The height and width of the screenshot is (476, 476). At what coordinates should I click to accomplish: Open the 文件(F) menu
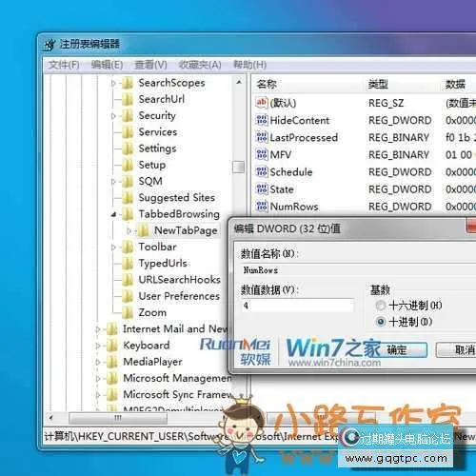(64, 65)
